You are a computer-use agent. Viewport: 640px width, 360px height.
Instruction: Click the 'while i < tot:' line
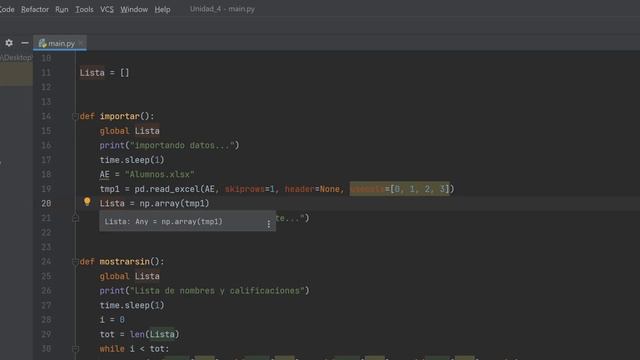coord(134,349)
